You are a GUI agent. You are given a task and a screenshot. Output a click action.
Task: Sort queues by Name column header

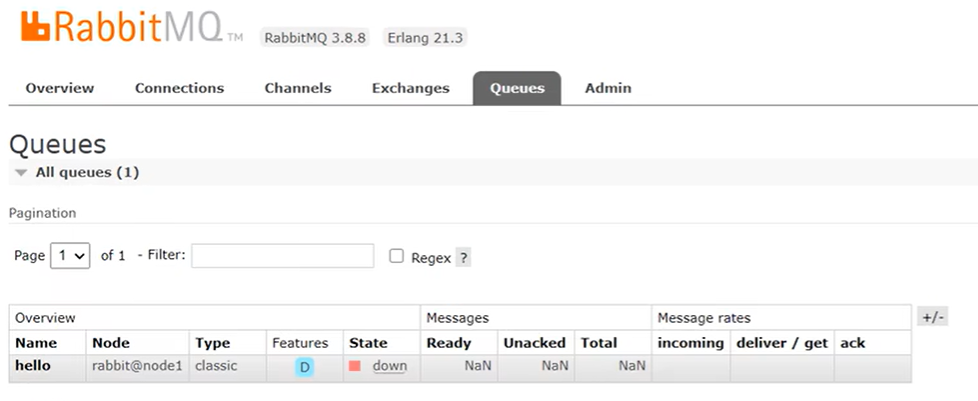tap(37, 343)
